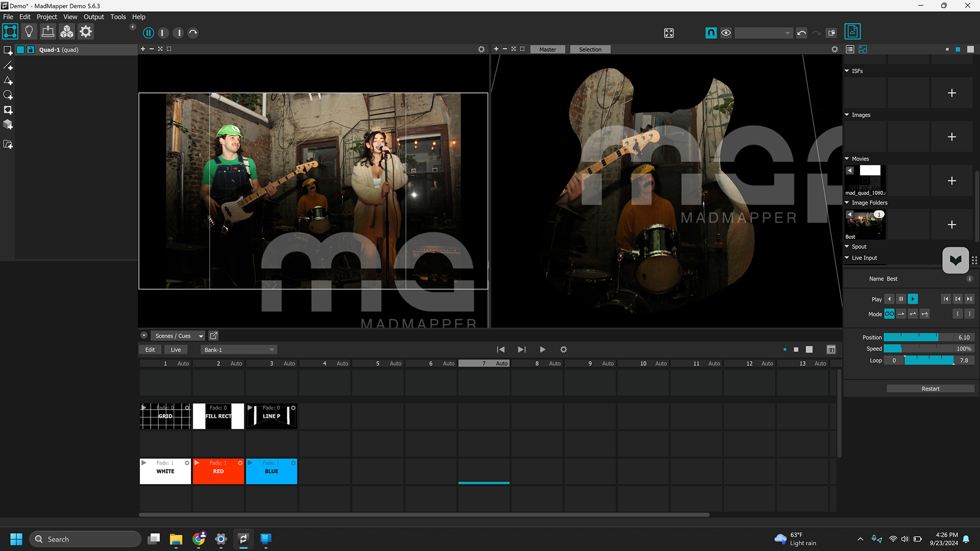Trigger the RED scene cell
The width and height of the screenshot is (980, 551).
[218, 471]
